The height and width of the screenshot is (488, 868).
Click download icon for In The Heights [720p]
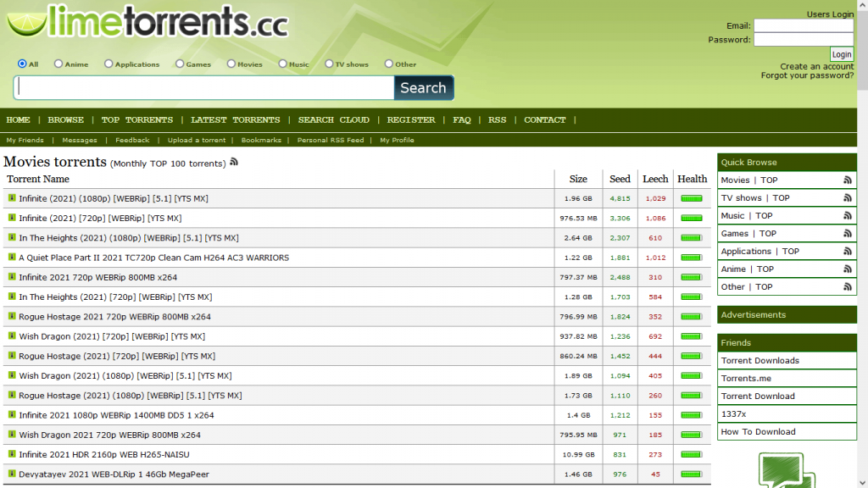(x=12, y=297)
